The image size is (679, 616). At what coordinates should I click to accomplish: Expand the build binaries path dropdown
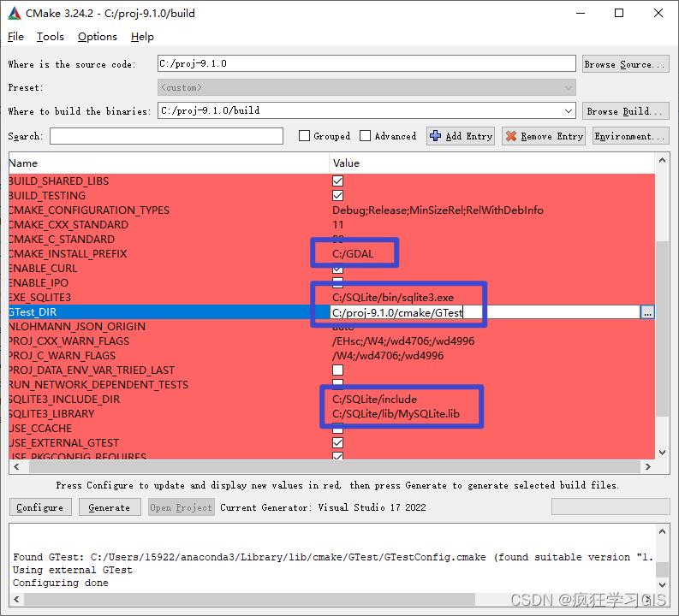pos(569,111)
